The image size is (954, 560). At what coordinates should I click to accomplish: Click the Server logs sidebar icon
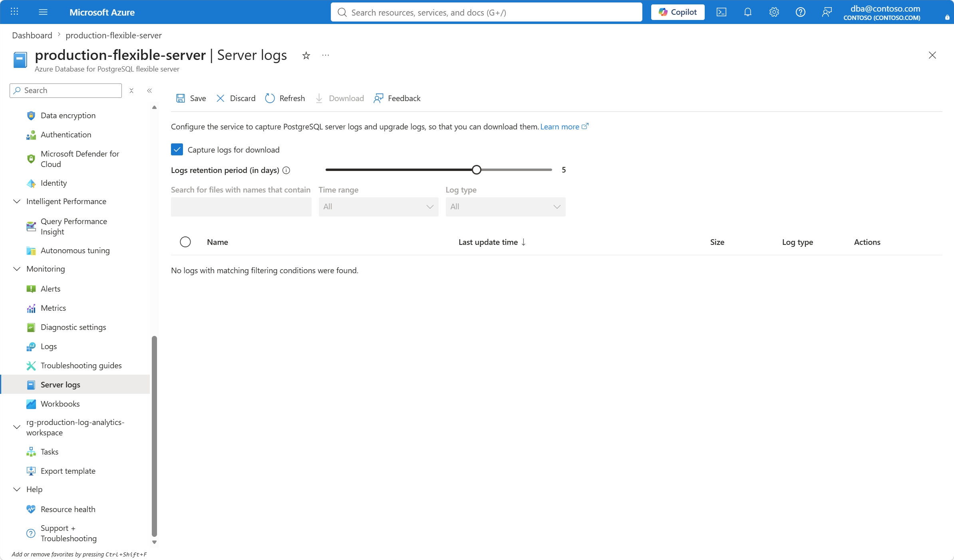click(31, 385)
